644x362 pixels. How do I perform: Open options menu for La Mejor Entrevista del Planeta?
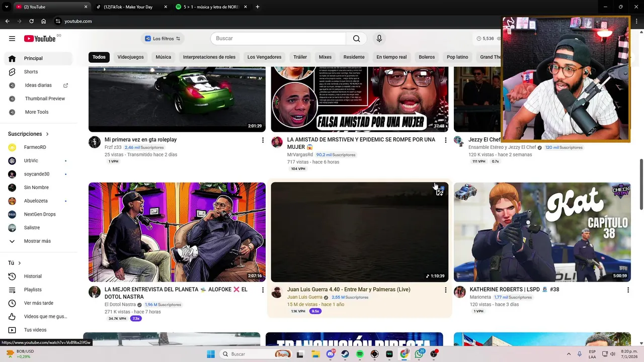(x=263, y=290)
